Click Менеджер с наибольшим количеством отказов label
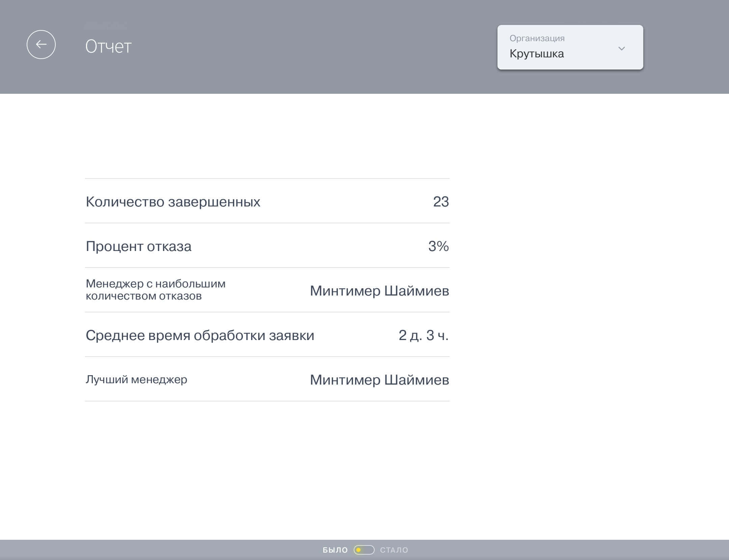The image size is (729, 560). pyautogui.click(x=155, y=290)
